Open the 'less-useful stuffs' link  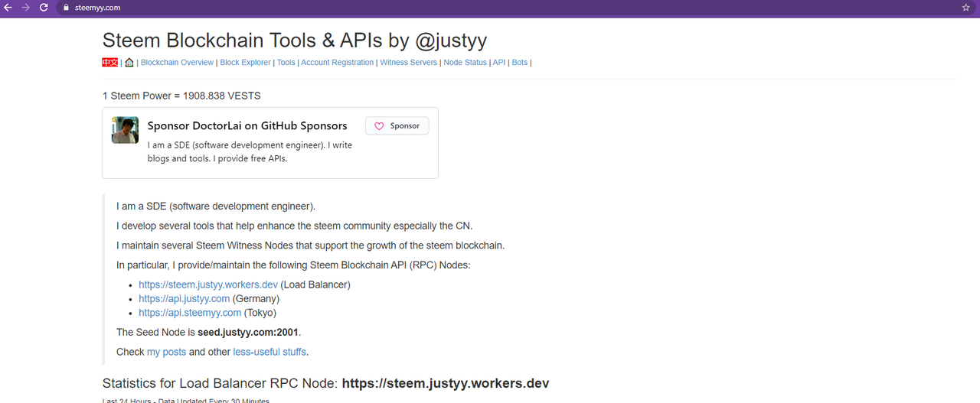pos(269,352)
